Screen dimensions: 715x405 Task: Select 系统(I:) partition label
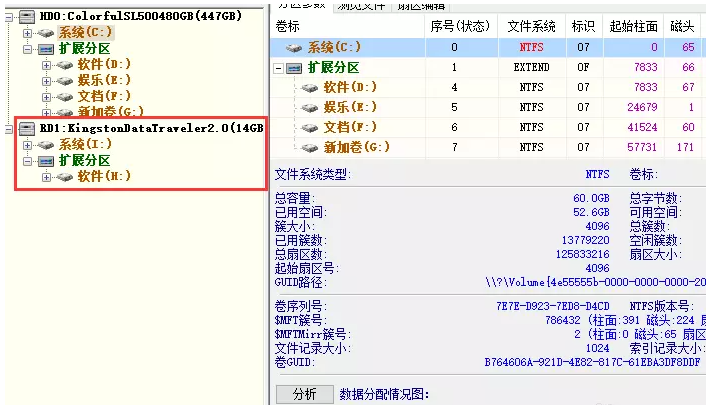pos(85,144)
